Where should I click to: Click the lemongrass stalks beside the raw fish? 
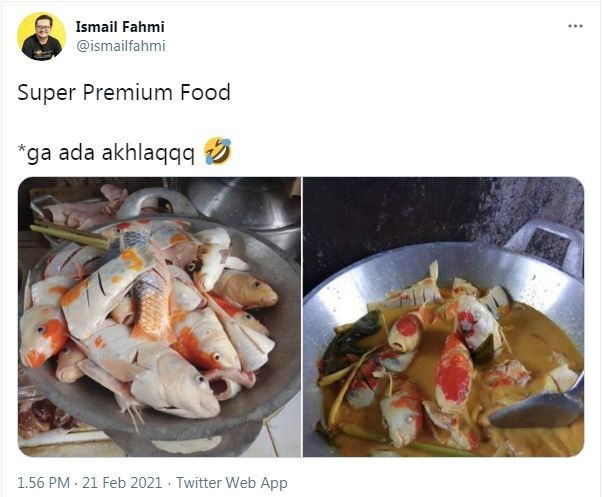68,233
